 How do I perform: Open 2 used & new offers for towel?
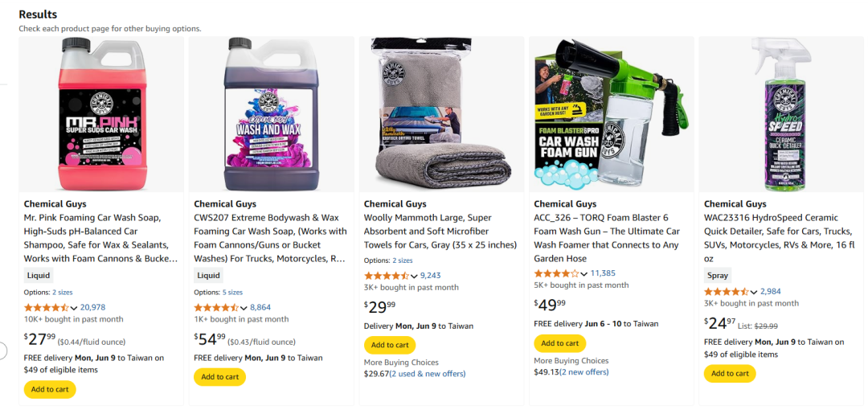(428, 374)
